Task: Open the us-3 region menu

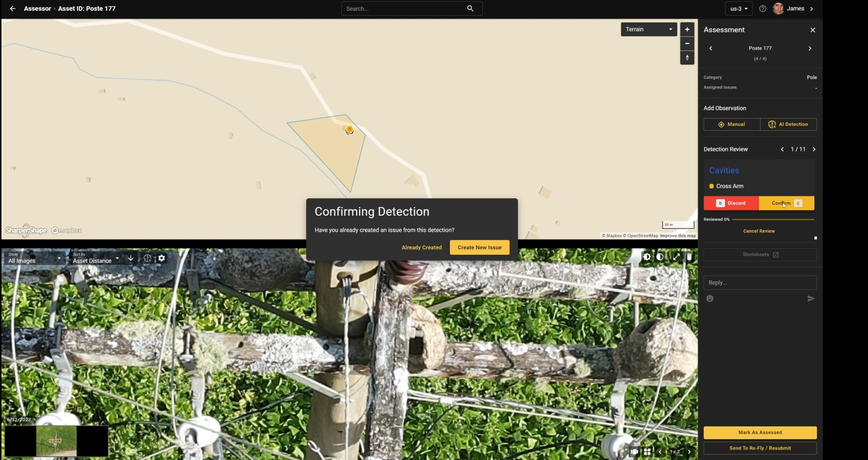Action: point(739,9)
